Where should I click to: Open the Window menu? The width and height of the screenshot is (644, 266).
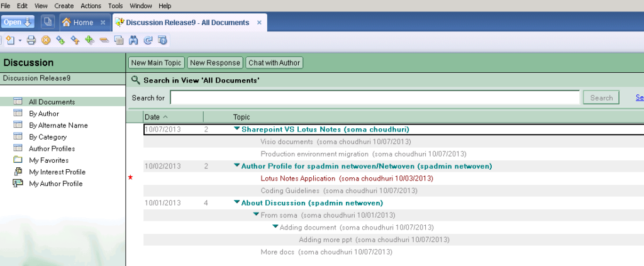[141, 6]
